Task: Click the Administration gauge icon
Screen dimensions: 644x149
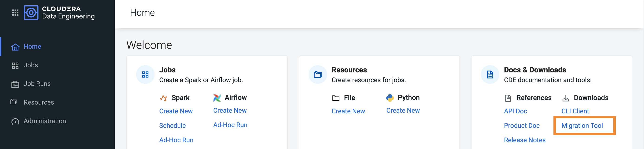Action: coord(15,121)
